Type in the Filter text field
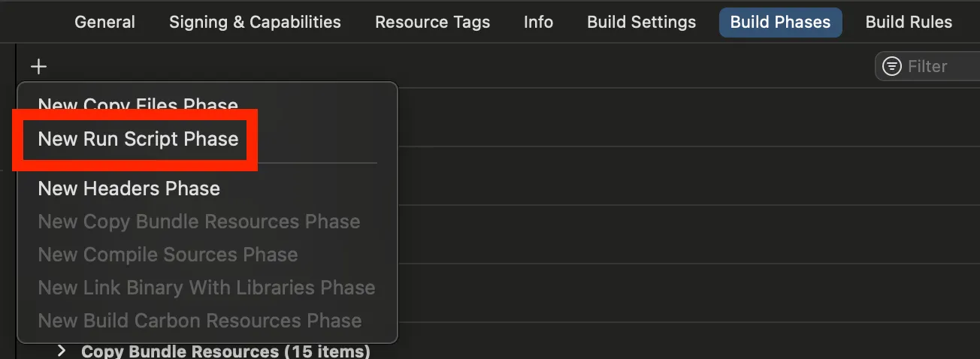 939,66
